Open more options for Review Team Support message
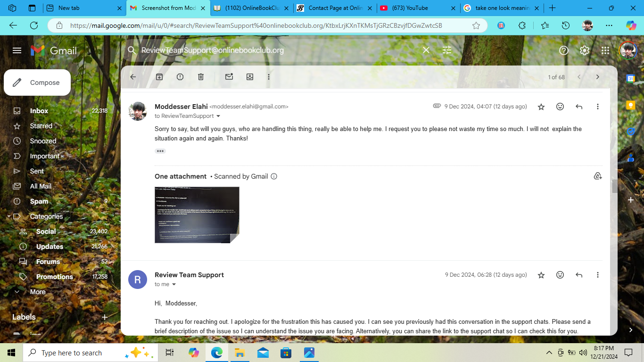Screen dimensions: 644x362 point(598,275)
